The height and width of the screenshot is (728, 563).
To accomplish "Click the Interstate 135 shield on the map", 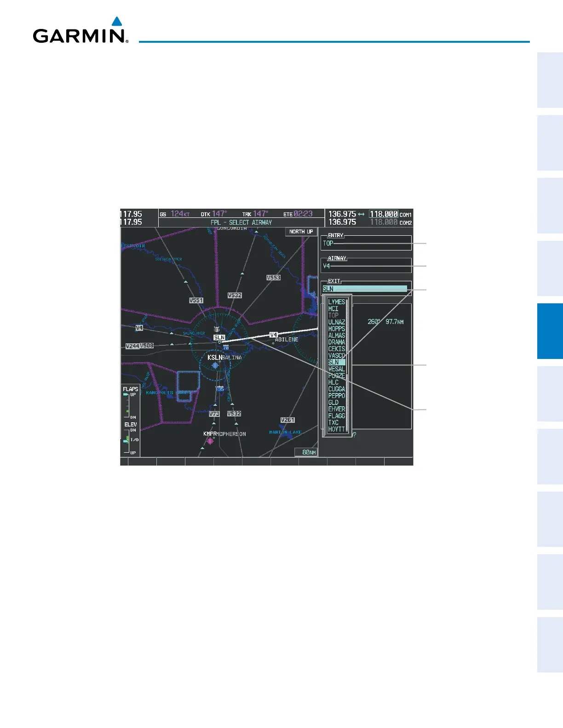I will point(220,389).
